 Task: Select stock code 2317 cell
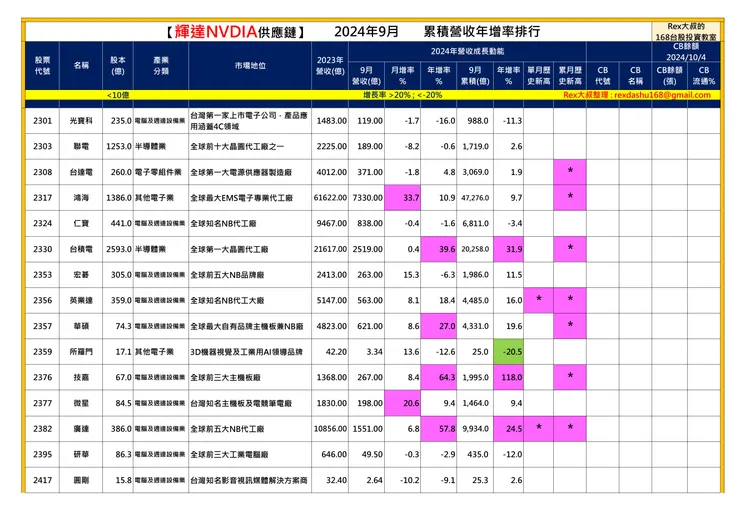click(42, 198)
